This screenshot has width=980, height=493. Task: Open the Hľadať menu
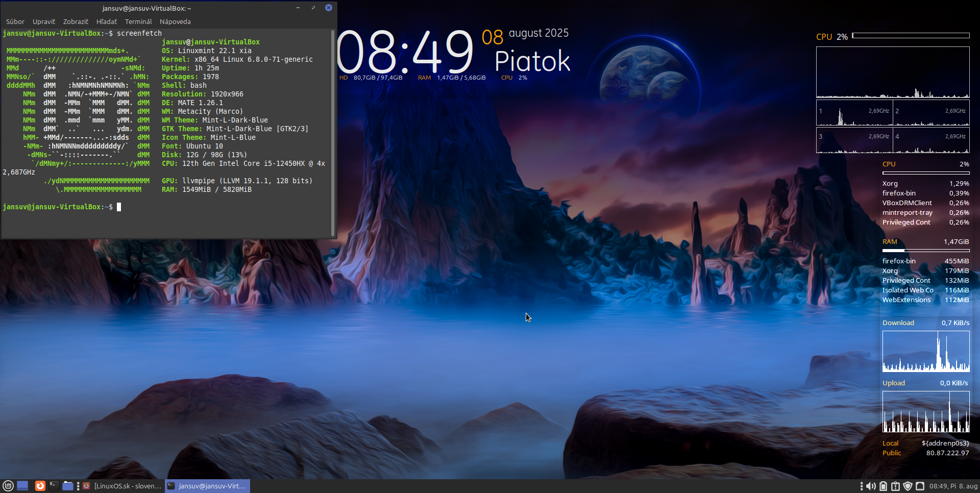[107, 21]
